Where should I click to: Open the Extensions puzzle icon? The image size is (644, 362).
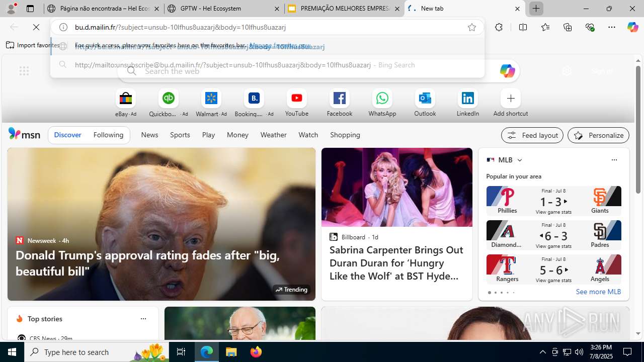(x=499, y=27)
